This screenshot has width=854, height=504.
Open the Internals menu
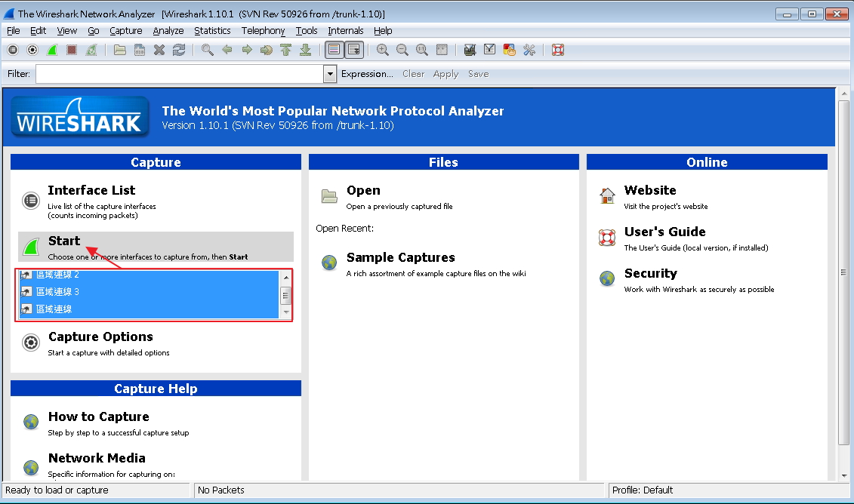345,30
